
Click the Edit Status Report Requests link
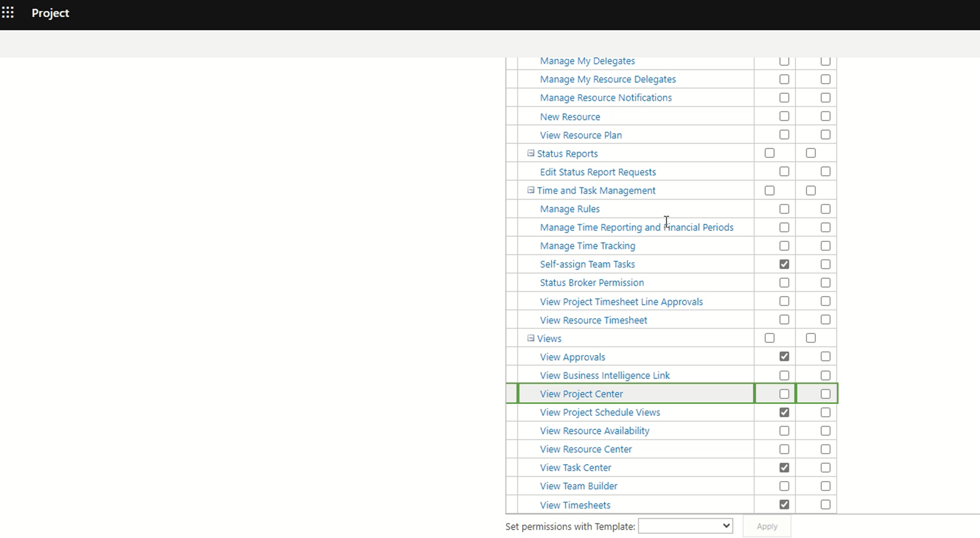pyautogui.click(x=598, y=172)
